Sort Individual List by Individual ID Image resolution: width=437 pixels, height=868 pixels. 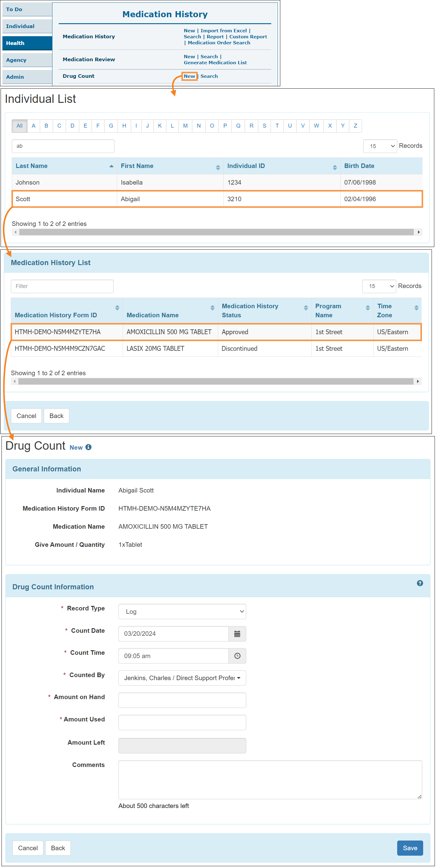tap(282, 166)
